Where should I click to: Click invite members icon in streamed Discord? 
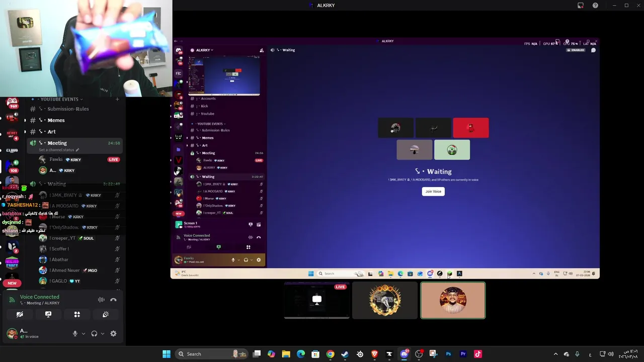pyautogui.click(x=262, y=50)
